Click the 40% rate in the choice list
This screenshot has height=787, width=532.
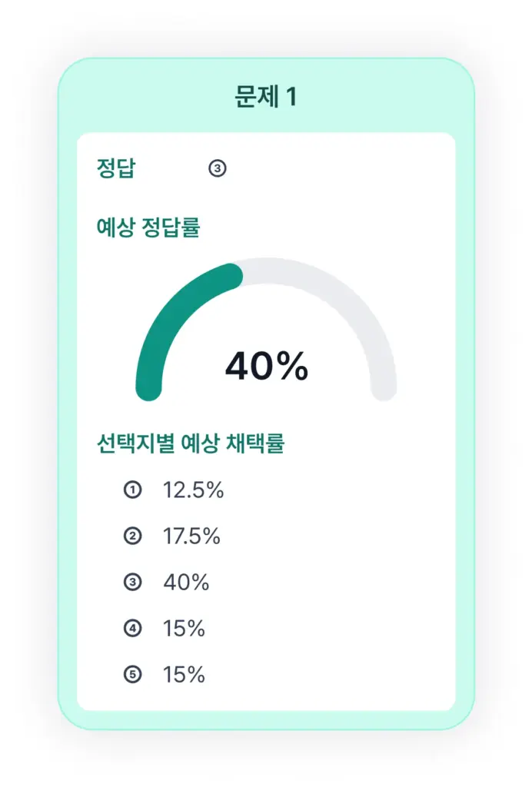(x=186, y=583)
